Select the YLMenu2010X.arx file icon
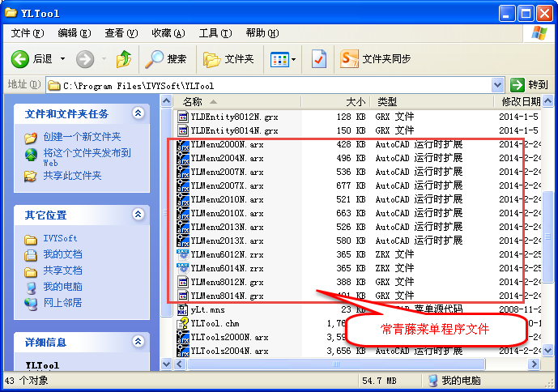This screenshot has height=392, width=558. (x=182, y=213)
